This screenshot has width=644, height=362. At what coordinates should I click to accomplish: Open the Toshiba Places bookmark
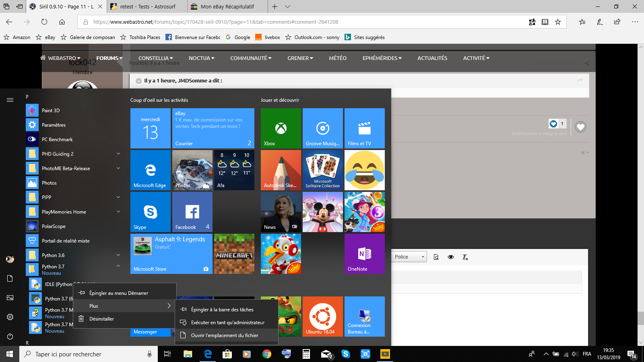140,37
